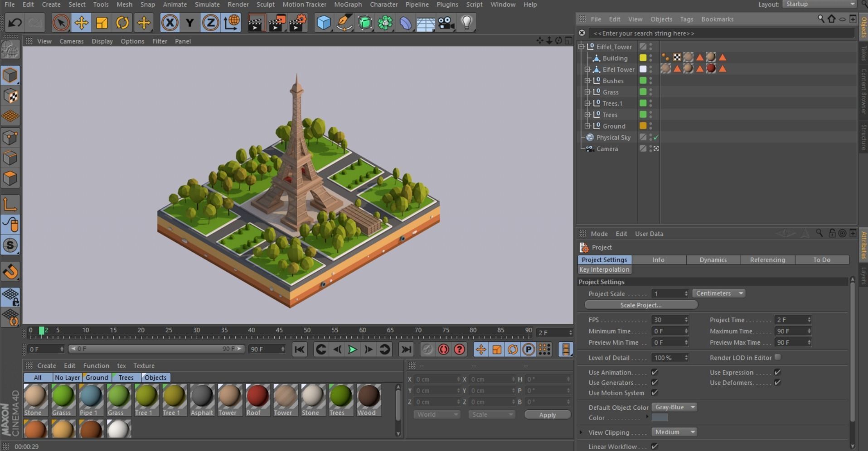Toggle Use Deformers checkbox
868x451 pixels.
[x=777, y=382]
